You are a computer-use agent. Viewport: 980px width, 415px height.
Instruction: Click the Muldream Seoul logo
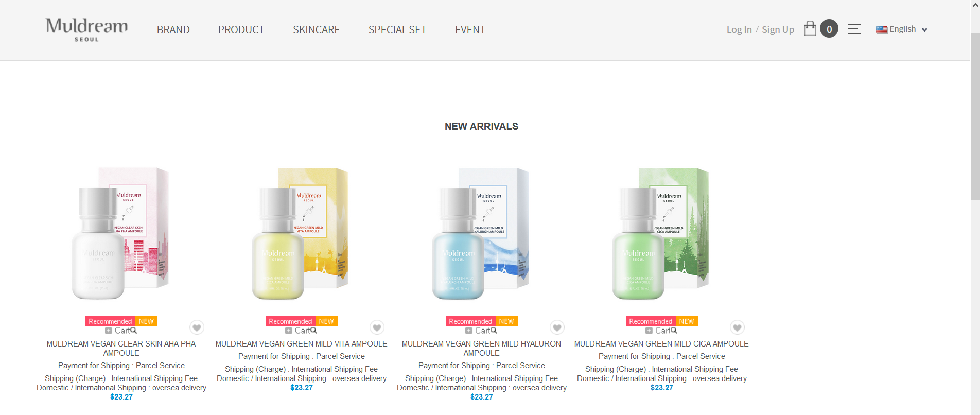tap(86, 29)
